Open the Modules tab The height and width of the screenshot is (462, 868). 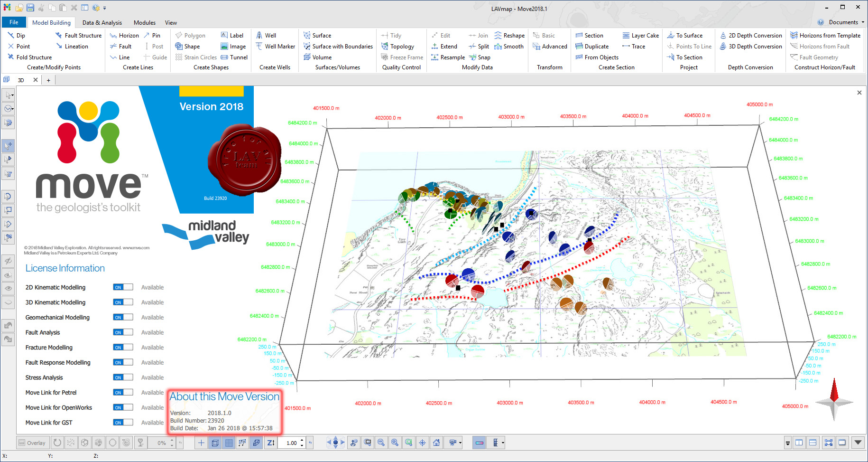click(145, 22)
